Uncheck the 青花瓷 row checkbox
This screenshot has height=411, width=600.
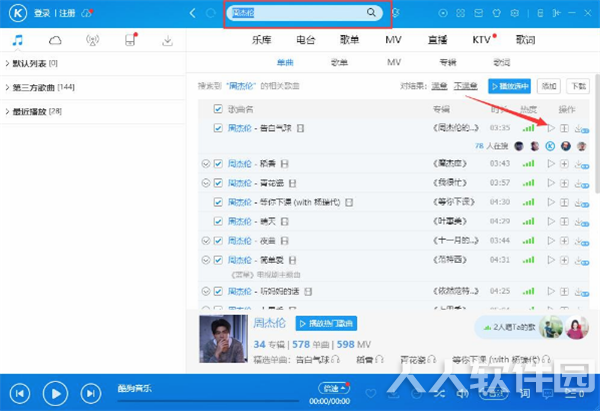coord(218,183)
